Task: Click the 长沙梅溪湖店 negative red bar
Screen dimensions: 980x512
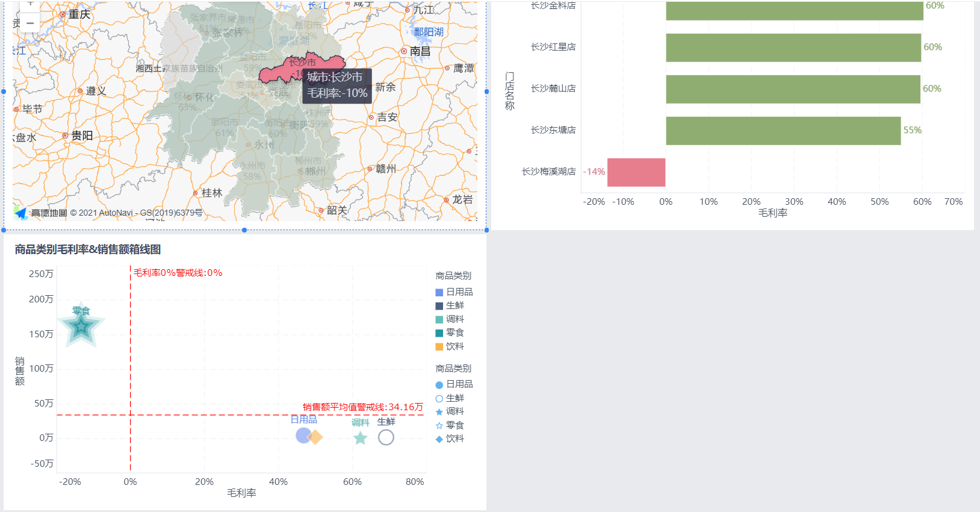Action: pos(636,172)
